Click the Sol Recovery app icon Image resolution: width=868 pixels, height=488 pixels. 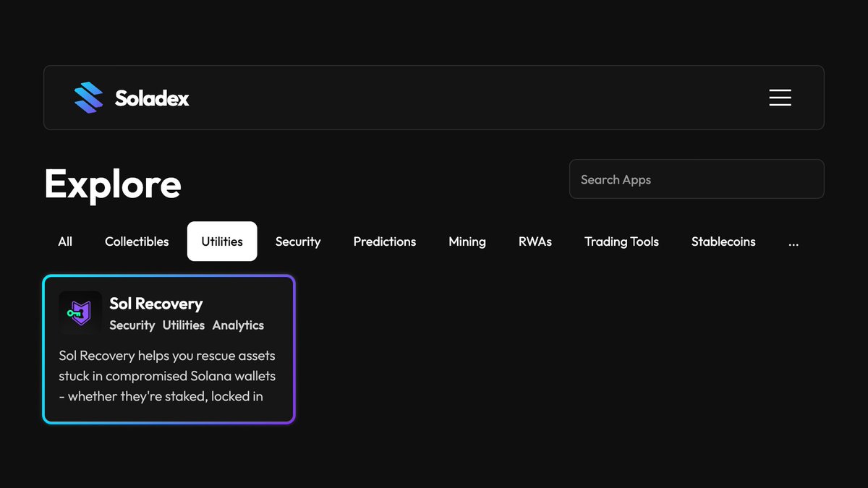pyautogui.click(x=80, y=312)
